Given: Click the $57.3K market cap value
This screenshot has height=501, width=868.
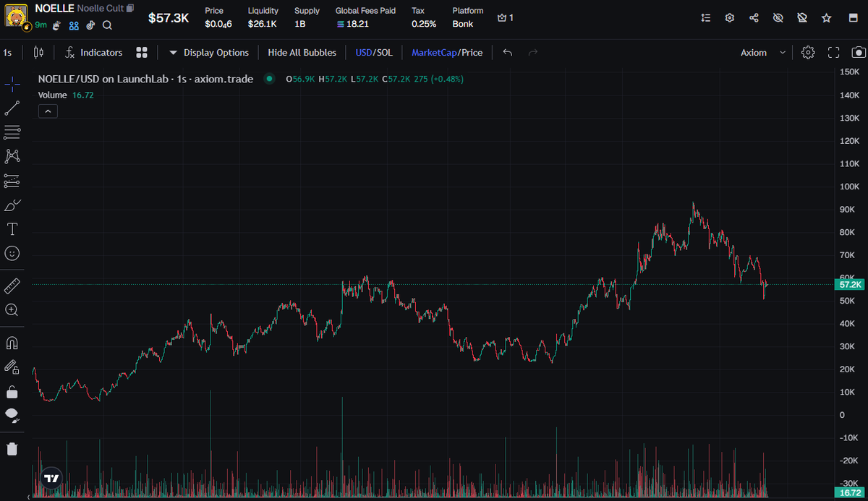Looking at the screenshot, I should point(169,18).
